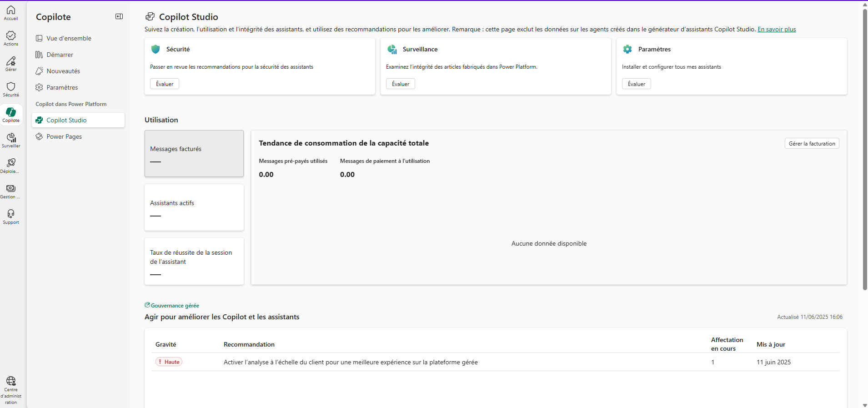The image size is (868, 408).
Task: Click Messages pré-payés utilisés label
Action: (x=293, y=161)
